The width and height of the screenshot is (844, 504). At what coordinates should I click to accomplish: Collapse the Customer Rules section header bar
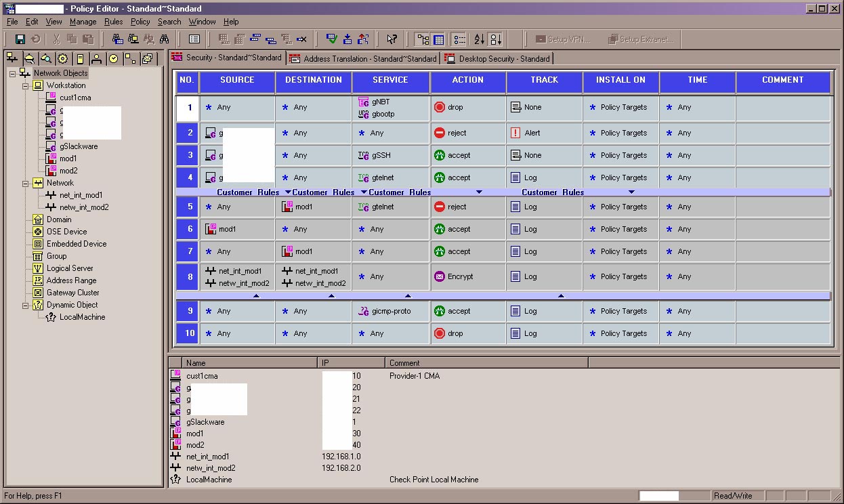[503, 192]
